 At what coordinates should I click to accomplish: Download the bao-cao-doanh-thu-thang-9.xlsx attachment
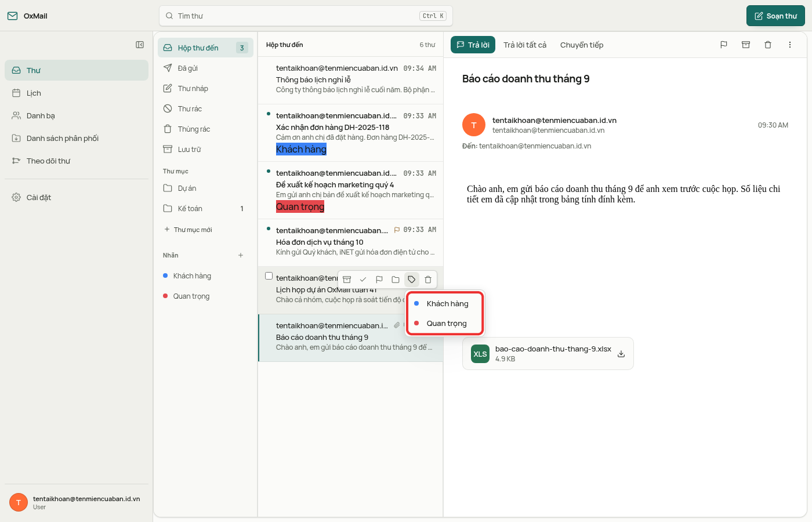coord(621,354)
